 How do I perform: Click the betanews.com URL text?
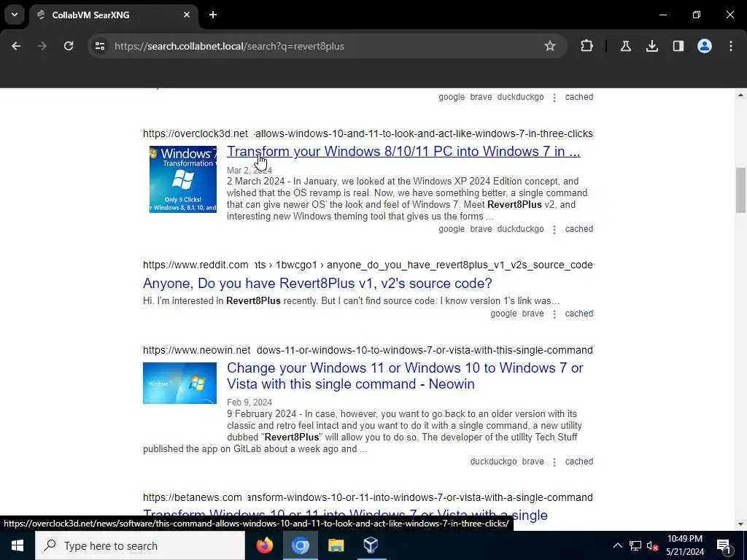[192, 497]
